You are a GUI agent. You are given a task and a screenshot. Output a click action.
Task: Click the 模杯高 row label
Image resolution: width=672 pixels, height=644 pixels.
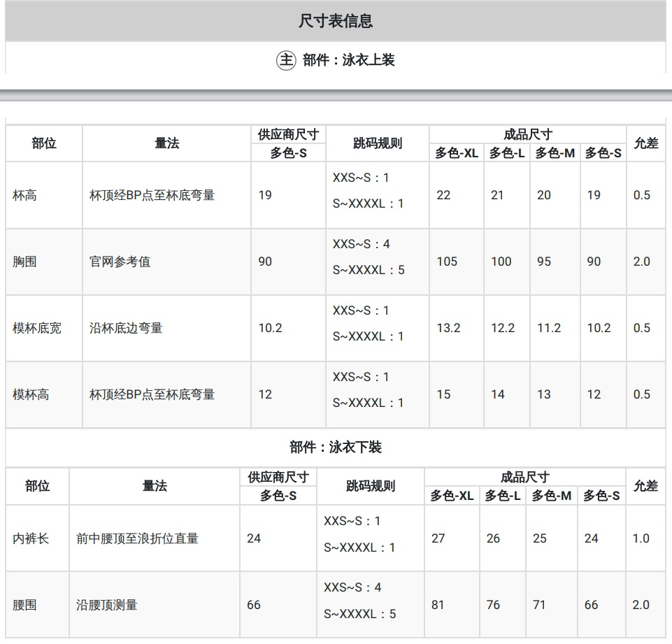(x=31, y=394)
